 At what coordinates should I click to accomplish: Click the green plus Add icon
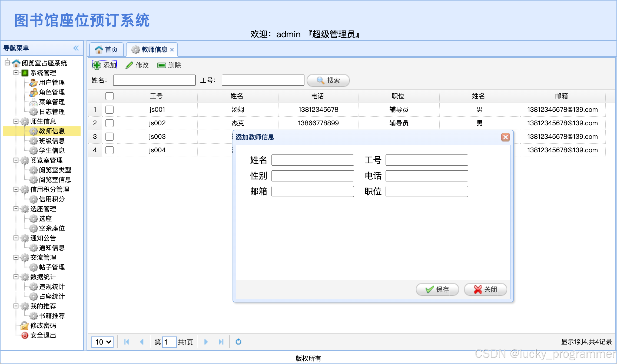[x=97, y=65]
